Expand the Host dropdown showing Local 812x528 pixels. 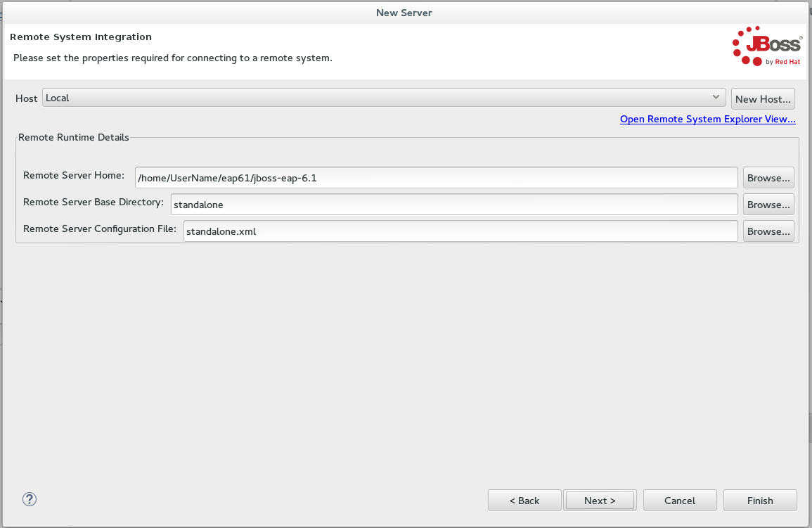point(384,98)
